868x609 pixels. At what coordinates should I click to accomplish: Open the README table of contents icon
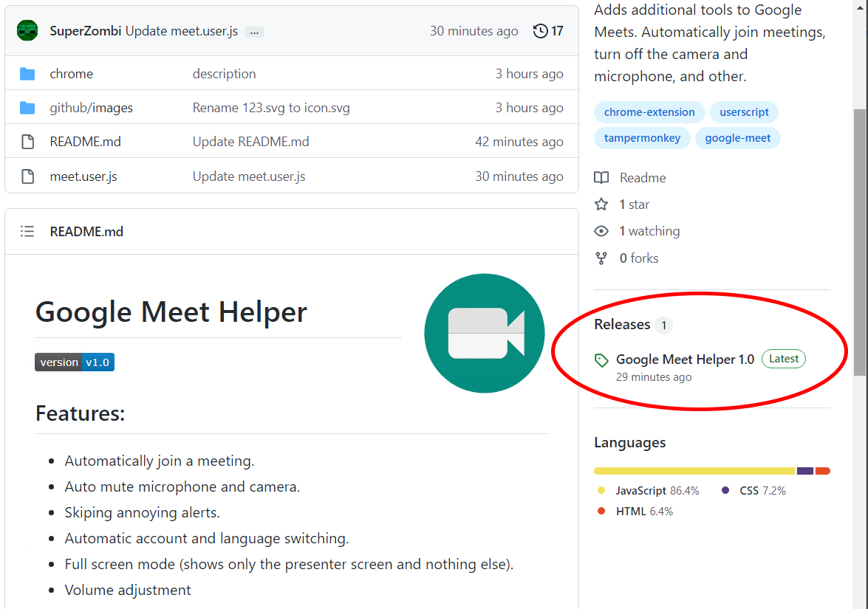pos(27,231)
